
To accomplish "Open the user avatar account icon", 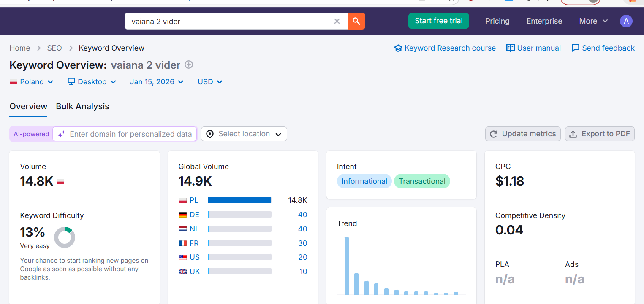I will pyautogui.click(x=626, y=21).
